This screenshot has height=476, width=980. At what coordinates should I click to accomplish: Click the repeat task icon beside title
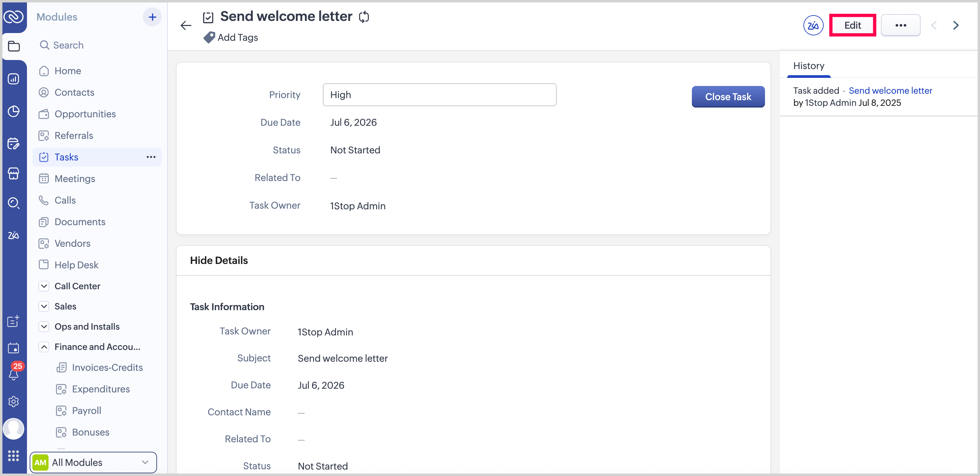click(x=364, y=17)
